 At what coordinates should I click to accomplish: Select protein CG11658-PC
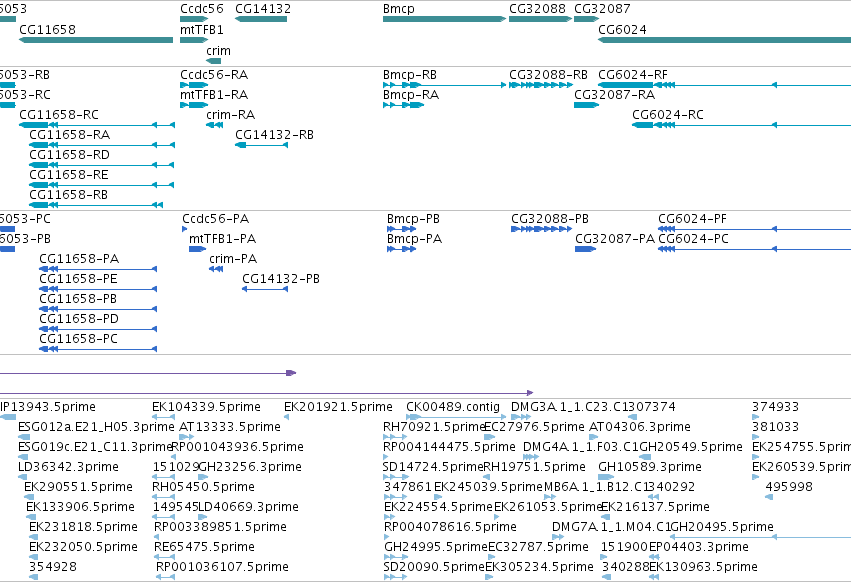[x=98, y=349]
